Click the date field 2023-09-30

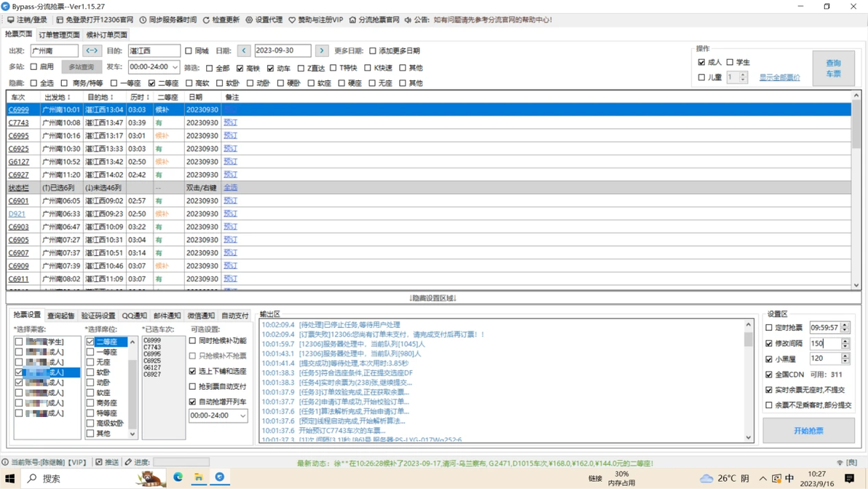(x=283, y=50)
